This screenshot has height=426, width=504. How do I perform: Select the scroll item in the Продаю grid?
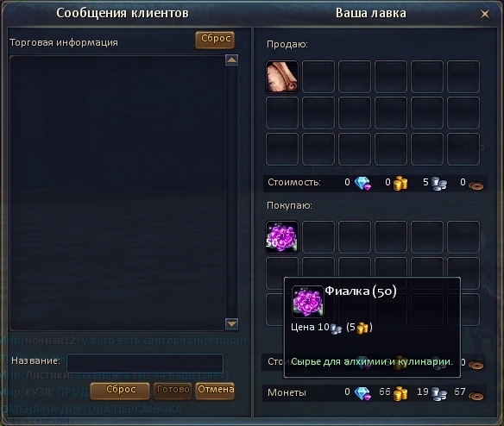[x=282, y=77]
